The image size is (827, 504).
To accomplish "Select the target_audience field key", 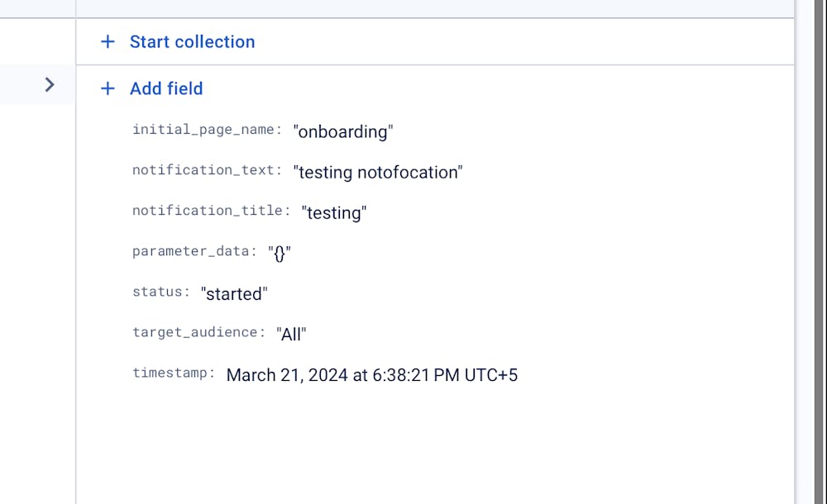I will click(198, 332).
